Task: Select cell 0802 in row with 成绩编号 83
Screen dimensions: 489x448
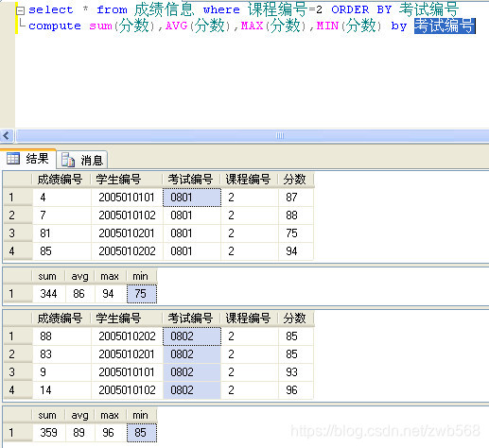Action: (x=192, y=354)
